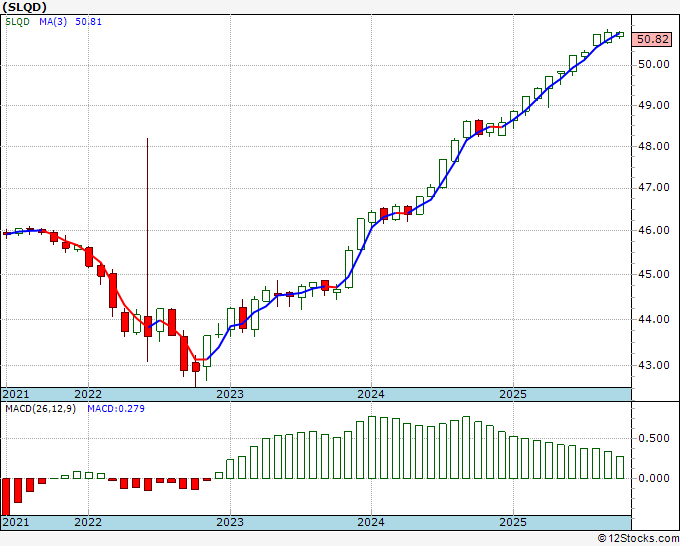Screen dimensions: 680x546
Task: Click the 50.81 moving average value
Action: 88,22
